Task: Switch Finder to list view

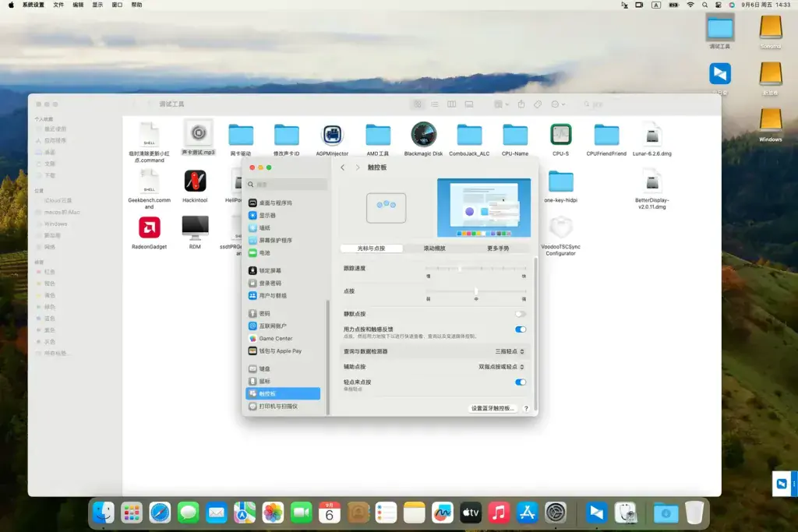Action: tap(434, 104)
